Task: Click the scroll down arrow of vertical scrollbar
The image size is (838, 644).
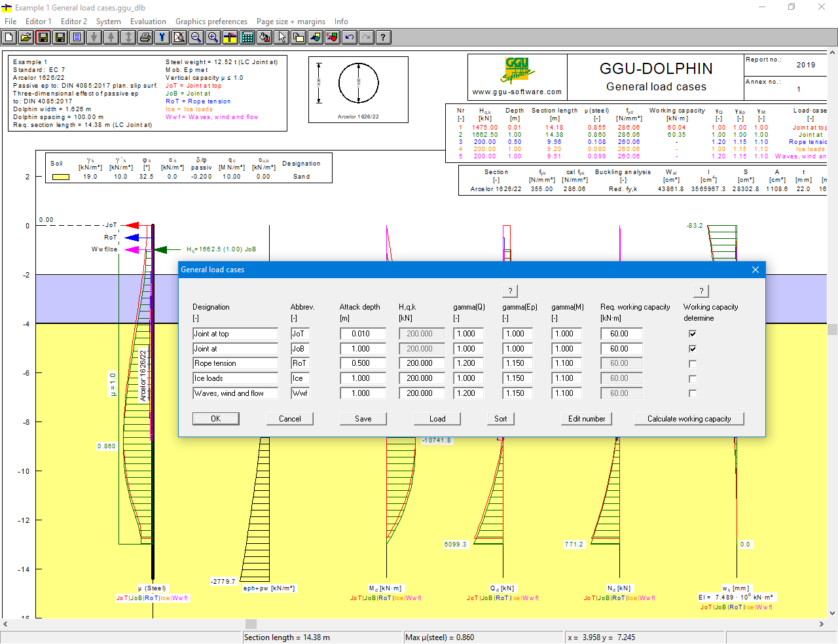Action: [833, 613]
